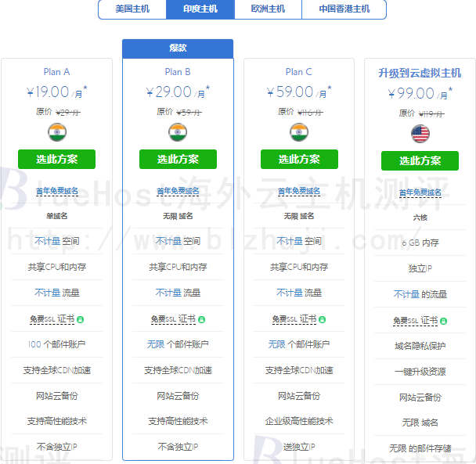Viewport: 476px width, 464px height.
Task: Click 六核 in cloud hosting column
Action: pyautogui.click(x=420, y=218)
